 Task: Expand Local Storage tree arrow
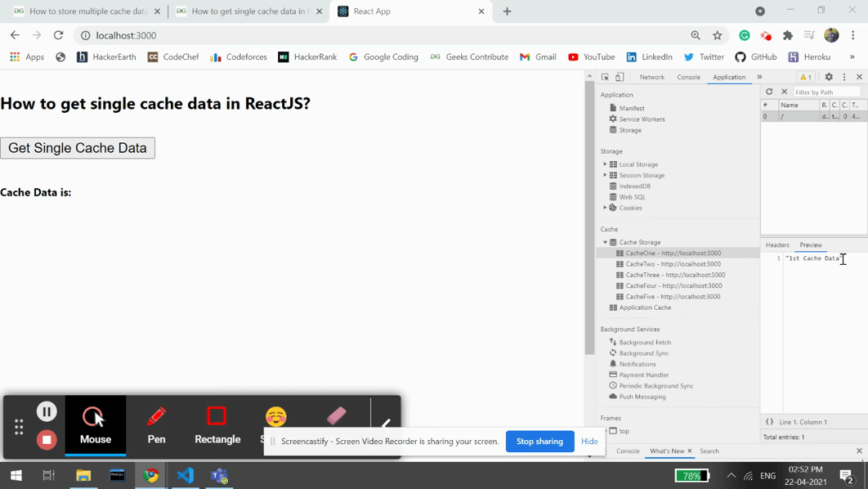[605, 164]
